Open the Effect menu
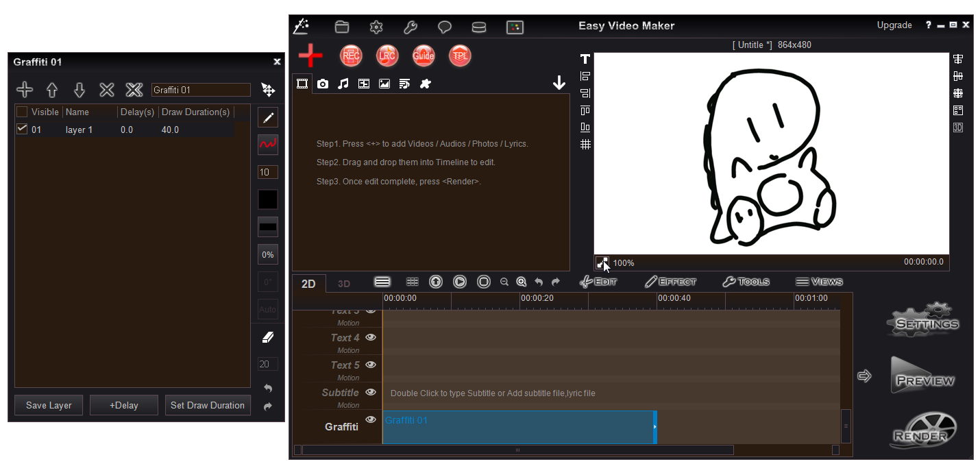Image resolution: width=980 pixels, height=464 pixels. (670, 282)
